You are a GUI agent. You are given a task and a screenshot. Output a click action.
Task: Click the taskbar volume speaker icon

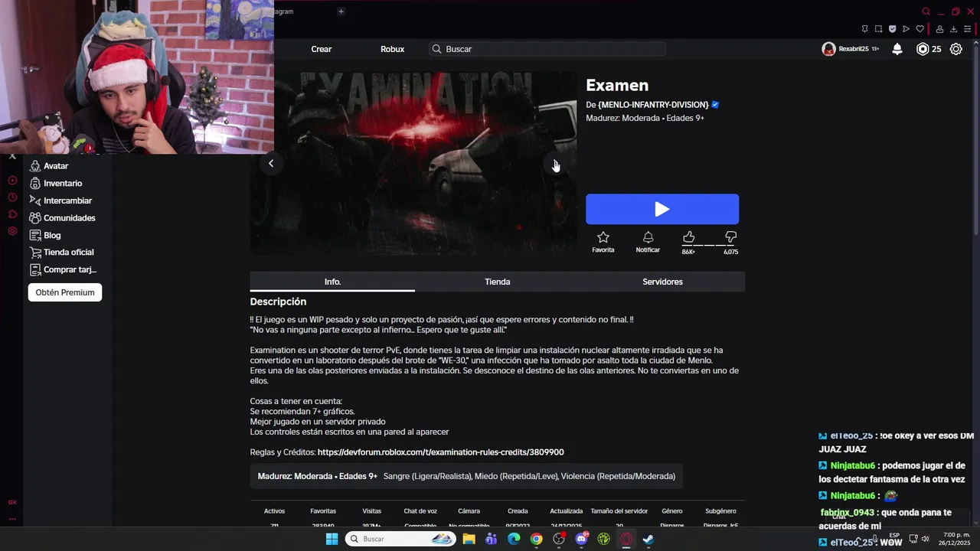pyautogui.click(x=925, y=539)
